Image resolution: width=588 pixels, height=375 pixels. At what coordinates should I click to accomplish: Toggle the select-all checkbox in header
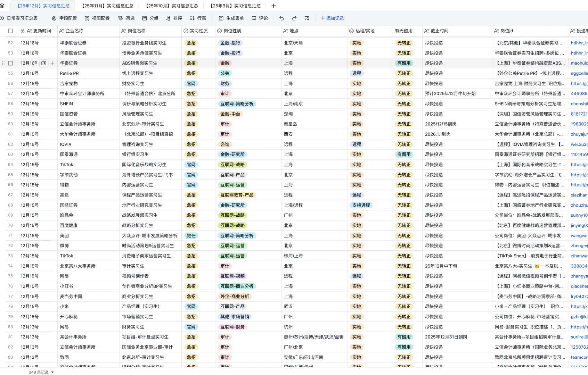(10, 31)
